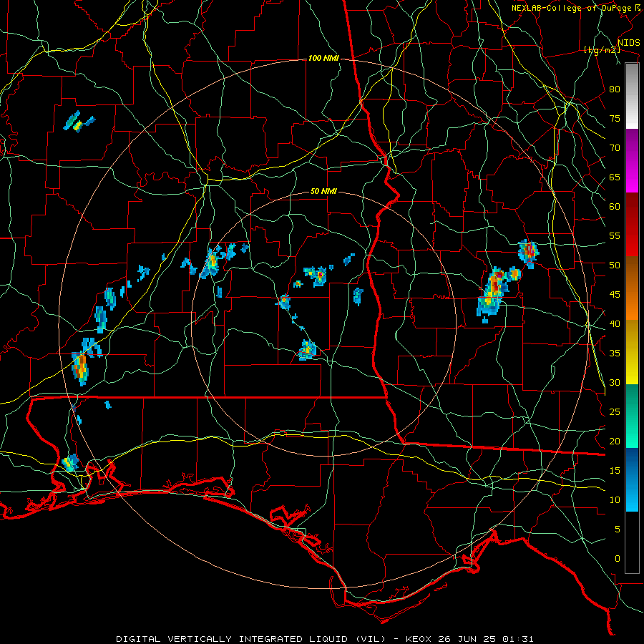Click the 25 value on the color scale

click(615, 412)
